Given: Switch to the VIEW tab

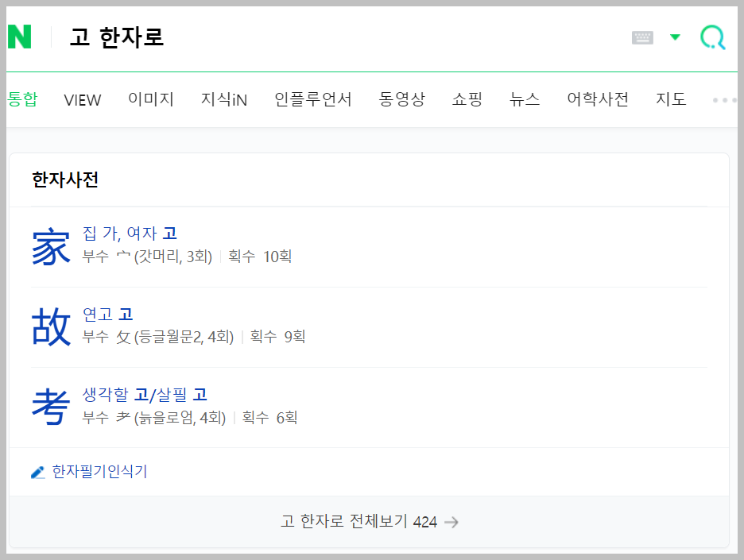Looking at the screenshot, I should [83, 100].
